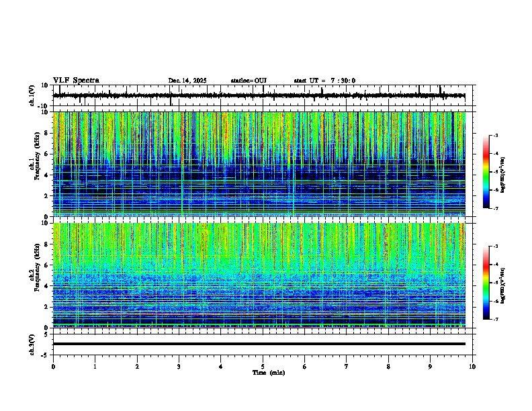Click time axis tick label '8'
The width and height of the screenshot is (532, 411).
[388, 367]
